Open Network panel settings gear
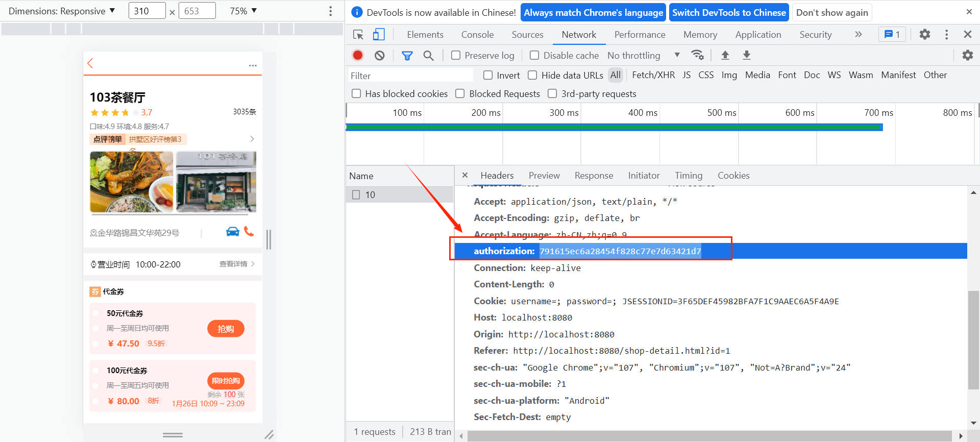Viewport: 980px width, 442px height. point(967,55)
